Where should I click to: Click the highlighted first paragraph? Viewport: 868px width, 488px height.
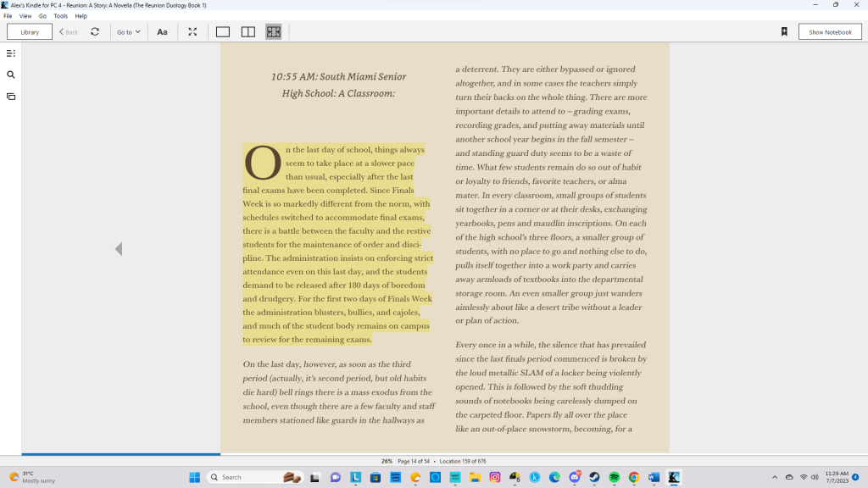tap(339, 246)
